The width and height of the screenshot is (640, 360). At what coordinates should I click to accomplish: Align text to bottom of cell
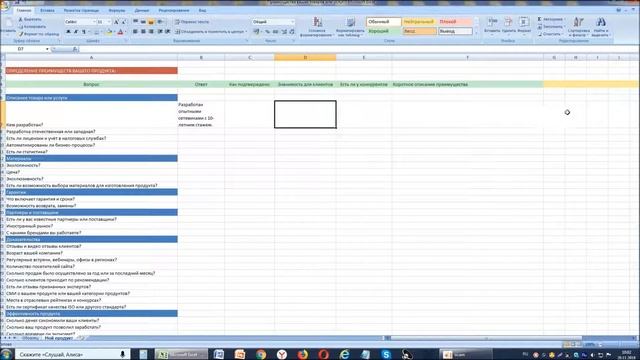click(x=151, y=22)
